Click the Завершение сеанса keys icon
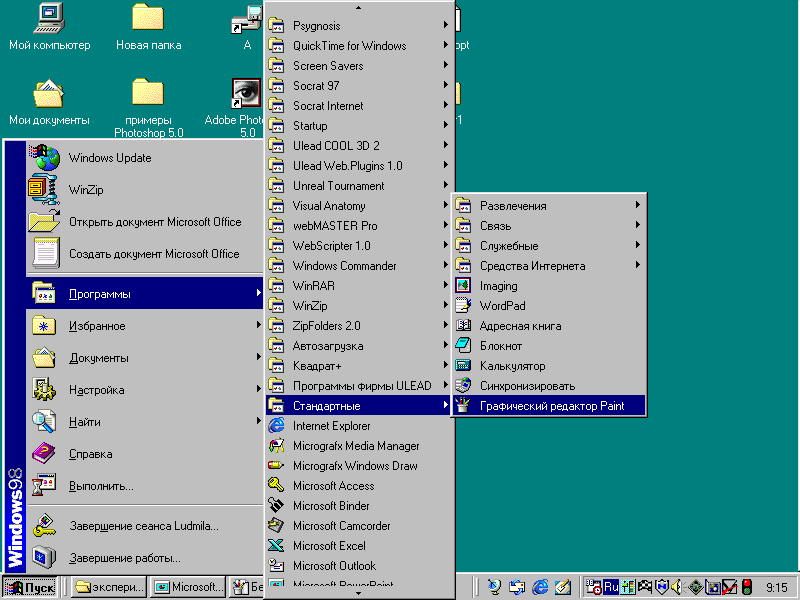The height and width of the screenshot is (600, 800). point(45,526)
